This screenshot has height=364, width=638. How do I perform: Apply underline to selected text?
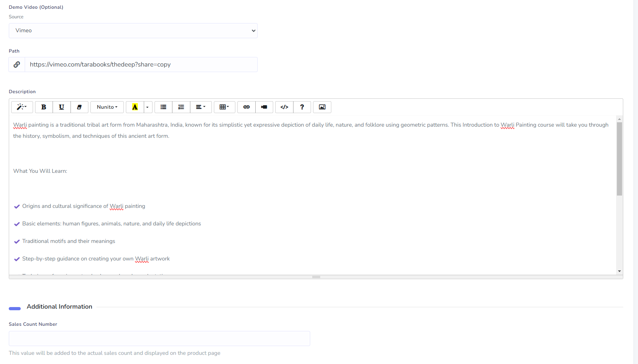pyautogui.click(x=62, y=107)
